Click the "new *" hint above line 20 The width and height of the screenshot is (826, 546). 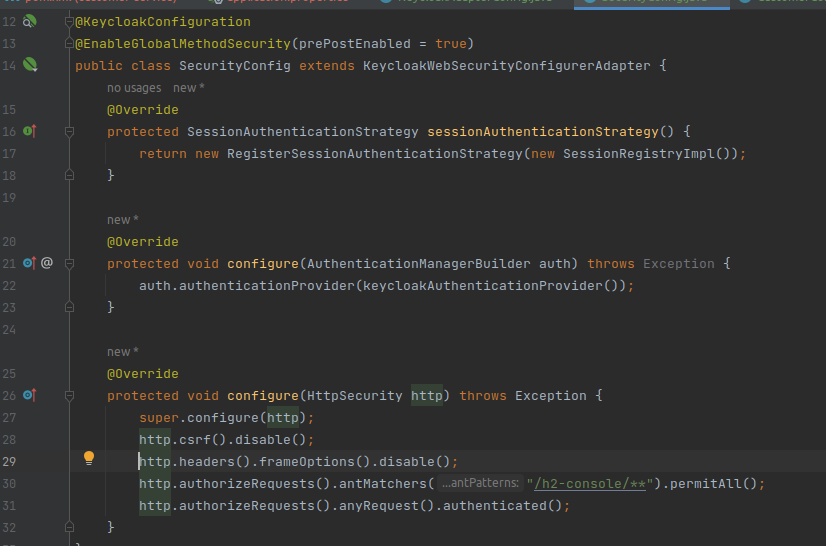point(123,220)
